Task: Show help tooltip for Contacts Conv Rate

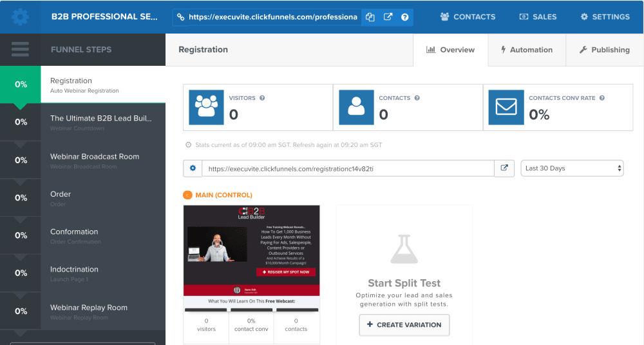Action: [x=601, y=98]
